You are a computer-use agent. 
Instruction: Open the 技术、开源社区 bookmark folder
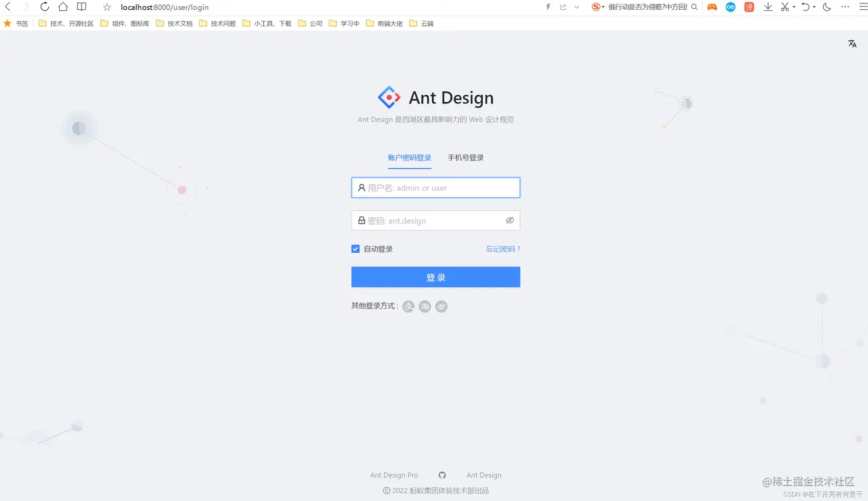coord(66,24)
